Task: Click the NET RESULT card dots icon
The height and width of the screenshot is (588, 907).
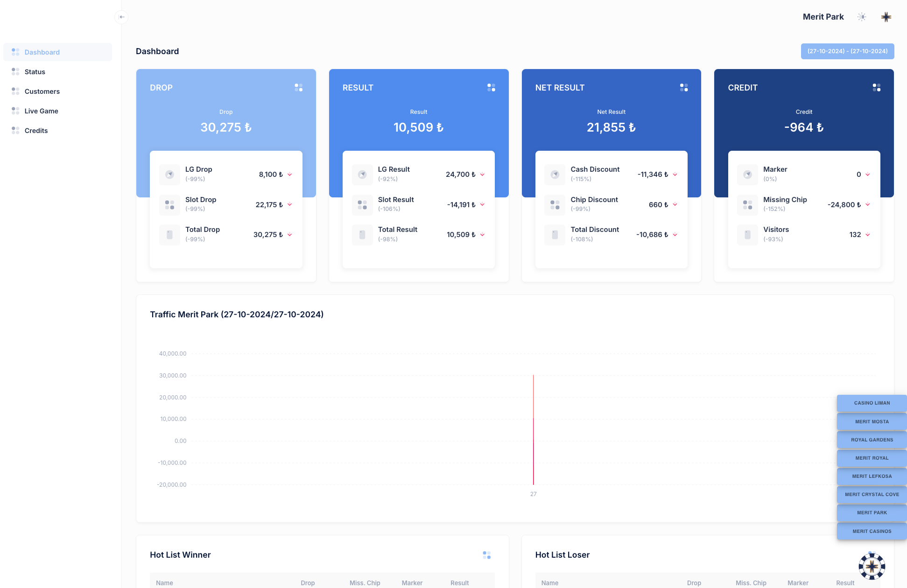Action: [x=684, y=87]
